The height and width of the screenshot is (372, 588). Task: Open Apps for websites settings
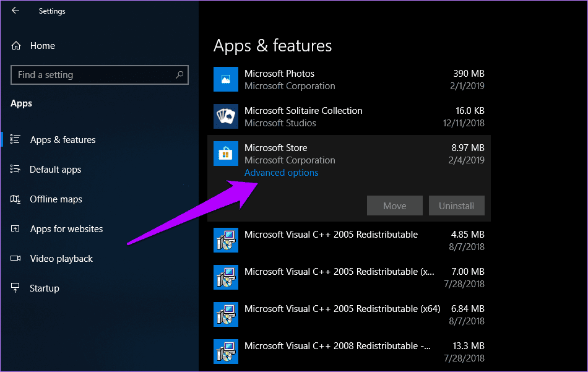coord(66,229)
